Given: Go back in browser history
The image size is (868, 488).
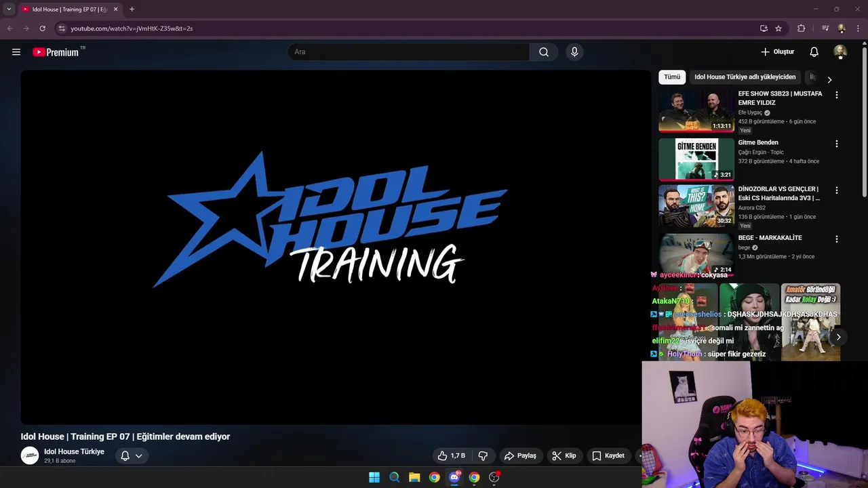Looking at the screenshot, I should (9, 28).
